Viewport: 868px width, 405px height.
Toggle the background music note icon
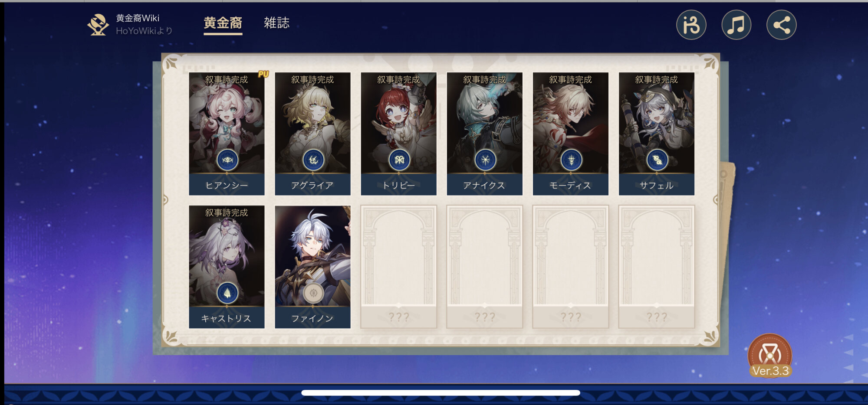point(736,25)
